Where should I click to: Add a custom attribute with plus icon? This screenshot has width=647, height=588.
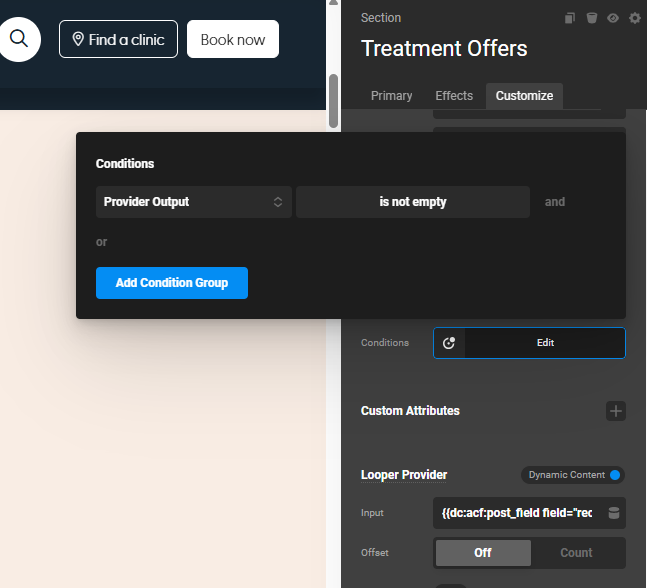(616, 411)
